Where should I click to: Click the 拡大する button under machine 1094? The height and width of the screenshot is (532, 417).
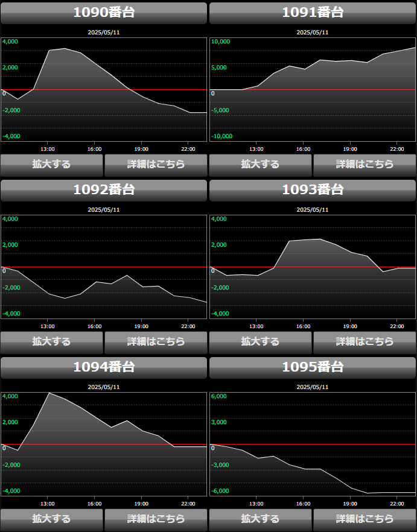tap(52, 520)
